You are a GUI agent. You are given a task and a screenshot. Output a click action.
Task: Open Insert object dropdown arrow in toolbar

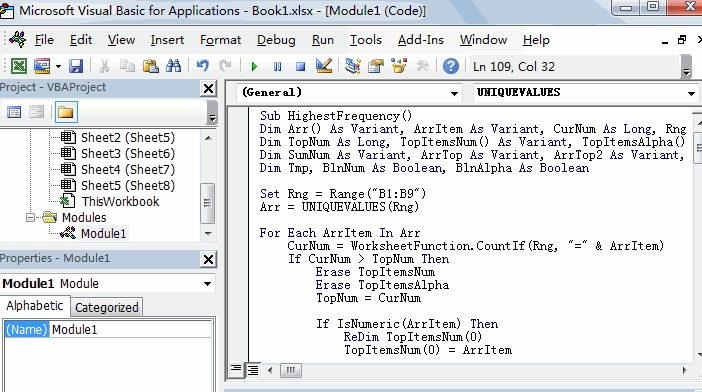[x=58, y=66]
